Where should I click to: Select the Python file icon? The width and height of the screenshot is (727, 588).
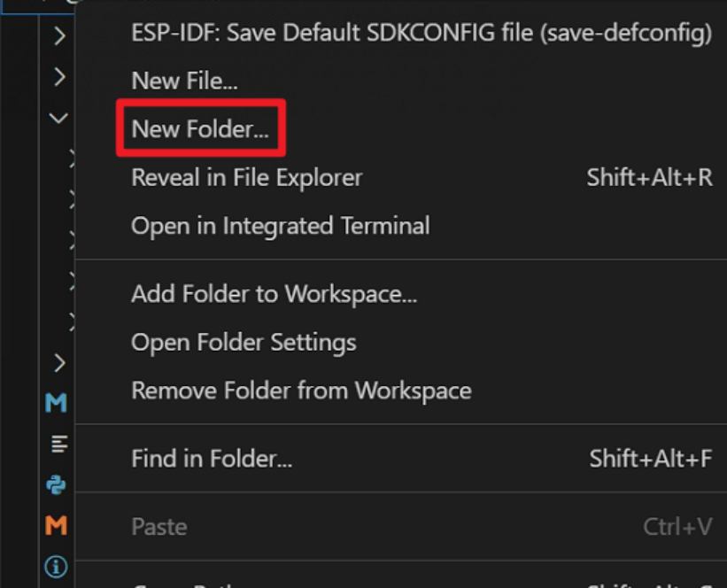coord(56,485)
